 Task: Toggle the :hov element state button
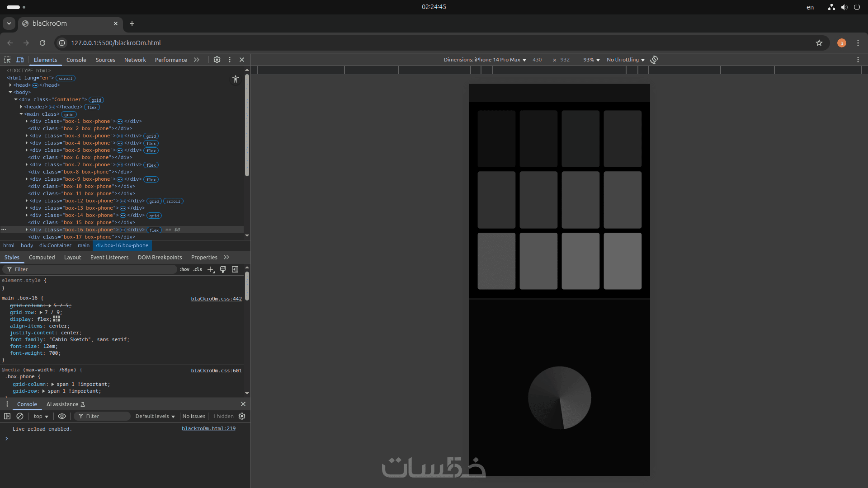tap(184, 269)
